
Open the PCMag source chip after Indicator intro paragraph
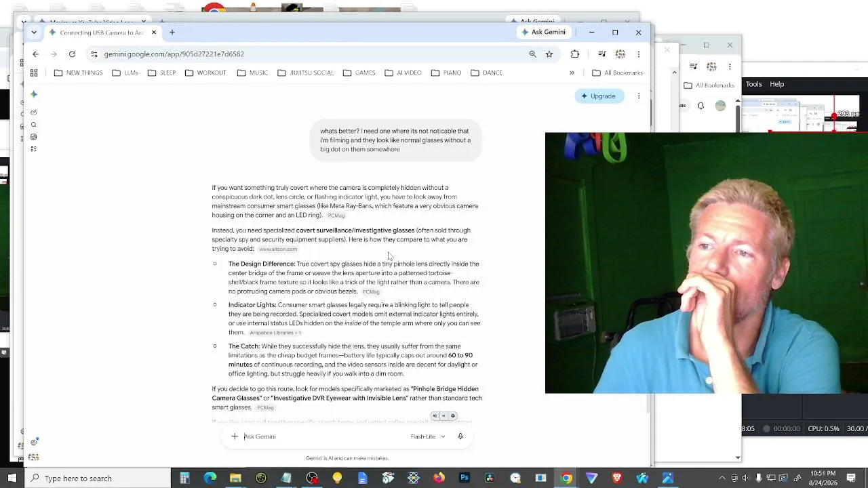[336, 216]
